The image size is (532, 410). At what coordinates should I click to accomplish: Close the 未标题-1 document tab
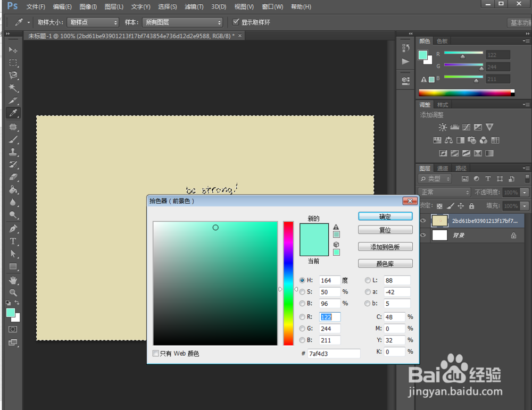click(240, 36)
